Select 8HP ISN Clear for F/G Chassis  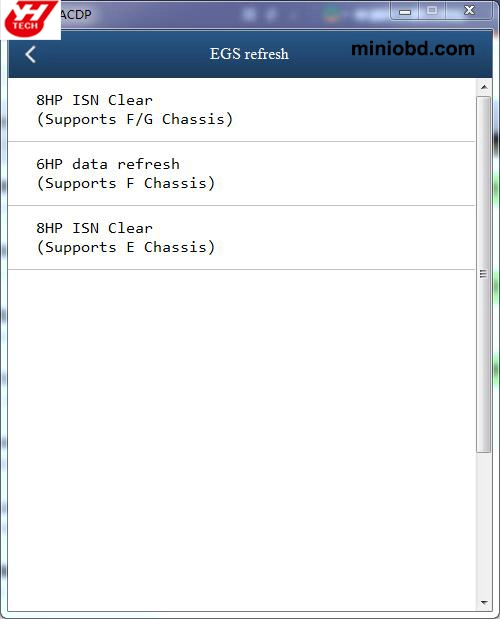tap(242, 110)
